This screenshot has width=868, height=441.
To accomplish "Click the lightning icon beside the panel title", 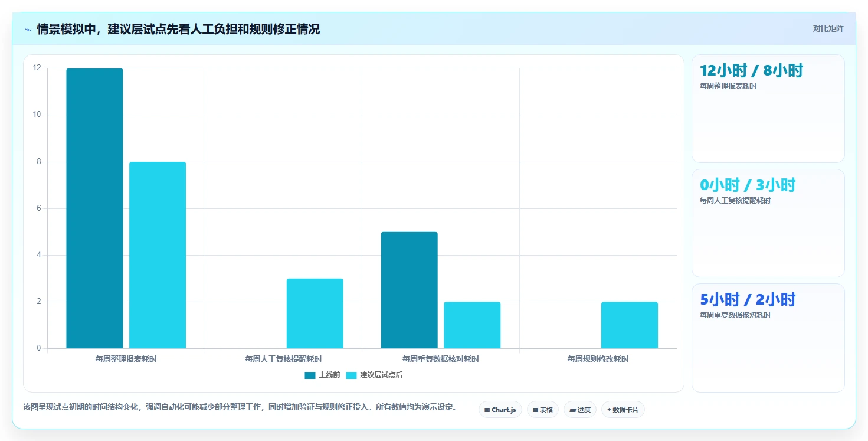I will coord(28,30).
